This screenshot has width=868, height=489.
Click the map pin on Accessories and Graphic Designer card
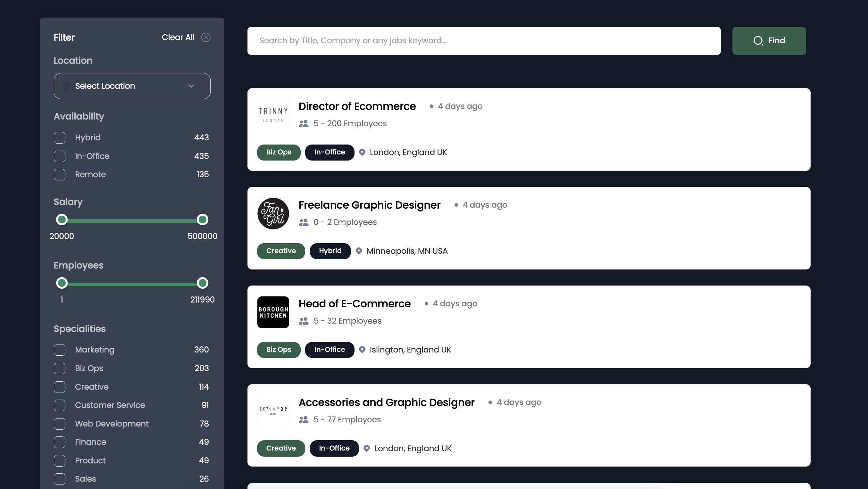point(367,449)
